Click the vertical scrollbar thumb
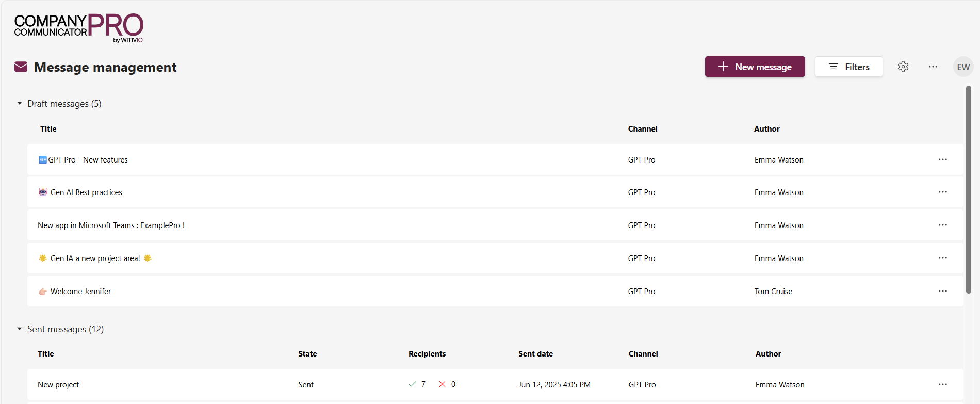 [968, 189]
